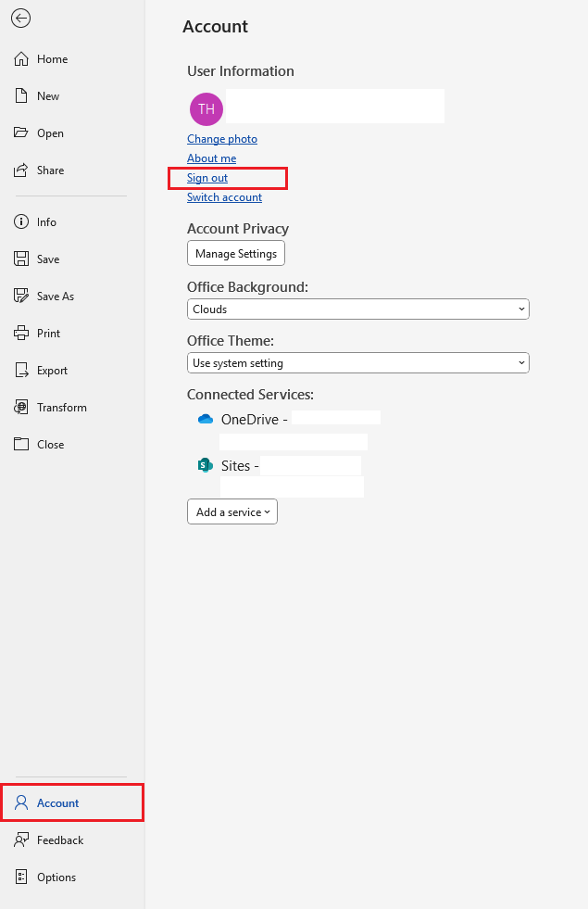Click the OneDrive cloud icon
Screen dimensions: 588x909
click(205, 419)
